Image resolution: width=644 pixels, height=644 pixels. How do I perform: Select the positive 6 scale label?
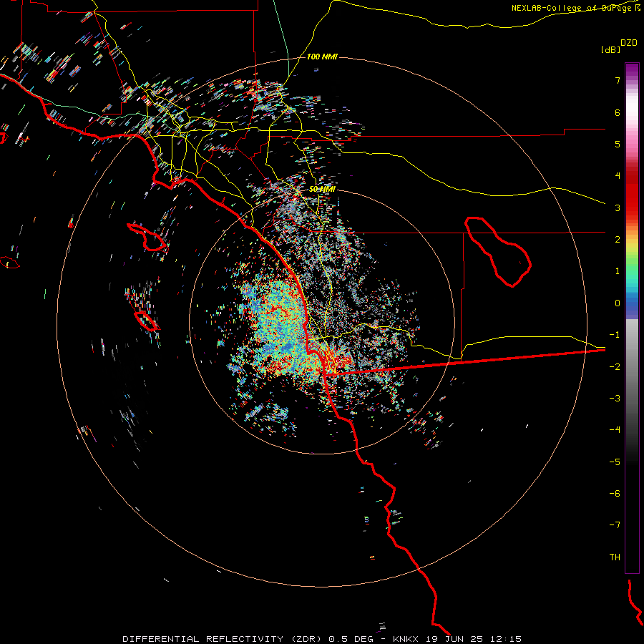click(x=618, y=112)
